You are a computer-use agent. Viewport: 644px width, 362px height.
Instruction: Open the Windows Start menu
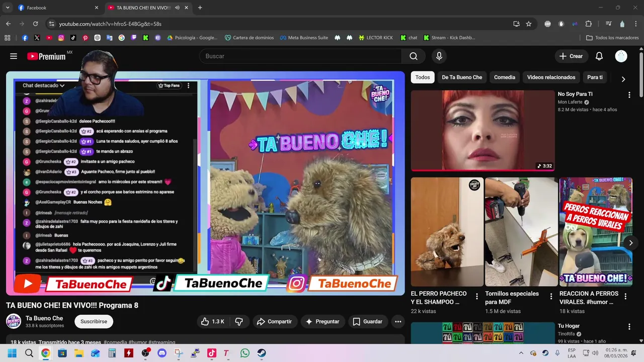(x=12, y=353)
